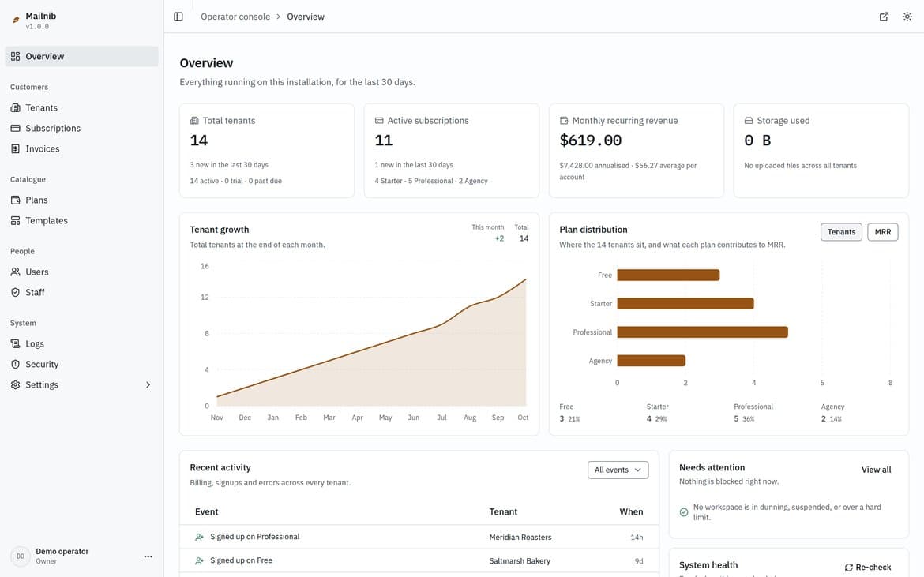Open the All events dropdown
Viewport: 924px width, 577px height.
[x=618, y=470]
